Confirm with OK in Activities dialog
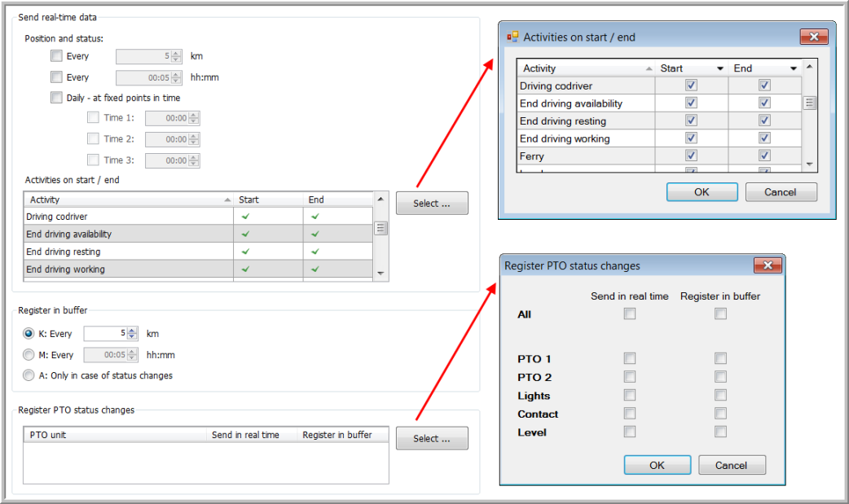This screenshot has height=504, width=849. 702,192
